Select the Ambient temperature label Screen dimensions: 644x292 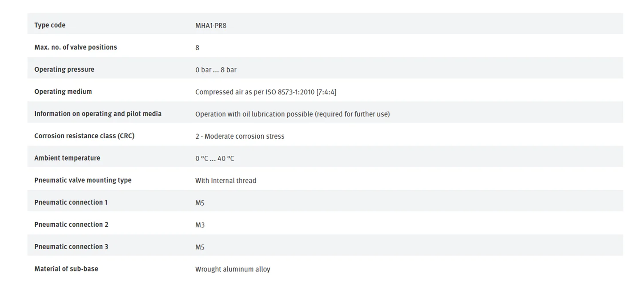click(x=67, y=158)
